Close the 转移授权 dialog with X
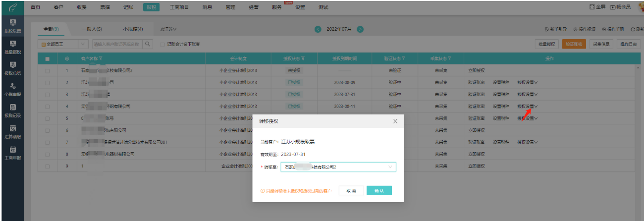The image size is (644, 221). [x=395, y=121]
